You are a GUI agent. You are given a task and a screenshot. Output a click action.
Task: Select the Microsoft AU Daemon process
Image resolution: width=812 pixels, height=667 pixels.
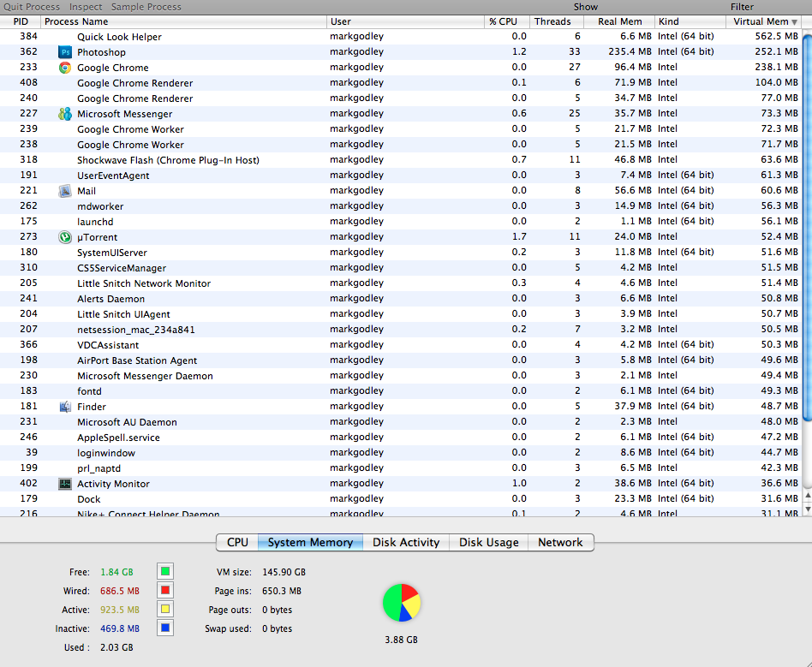coord(400,422)
